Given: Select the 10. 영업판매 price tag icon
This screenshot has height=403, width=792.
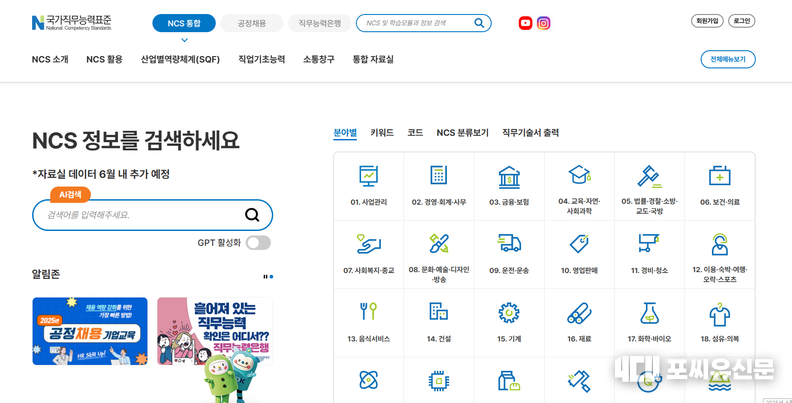Looking at the screenshot, I should 579,243.
